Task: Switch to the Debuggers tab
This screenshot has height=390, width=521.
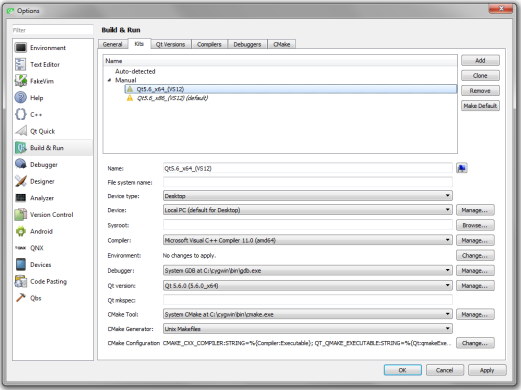Action: click(247, 44)
